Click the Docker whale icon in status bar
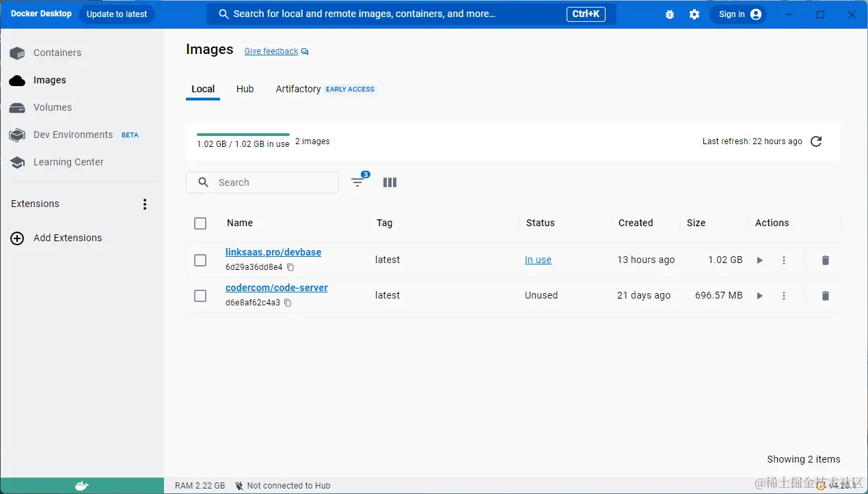This screenshot has height=494, width=868. click(x=81, y=486)
